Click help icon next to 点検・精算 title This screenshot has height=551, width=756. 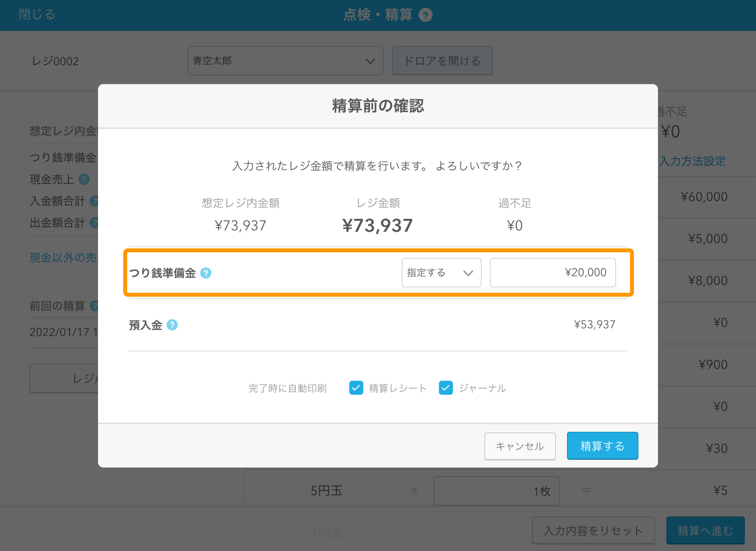pos(425,15)
